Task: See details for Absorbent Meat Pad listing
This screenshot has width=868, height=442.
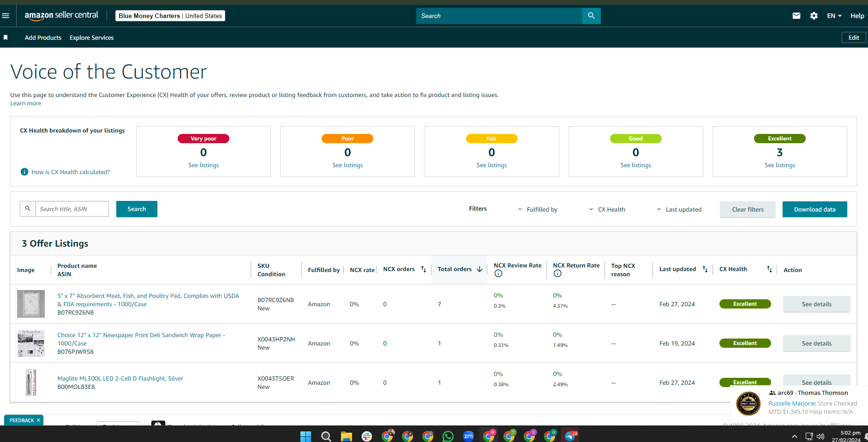Action: [x=817, y=304]
